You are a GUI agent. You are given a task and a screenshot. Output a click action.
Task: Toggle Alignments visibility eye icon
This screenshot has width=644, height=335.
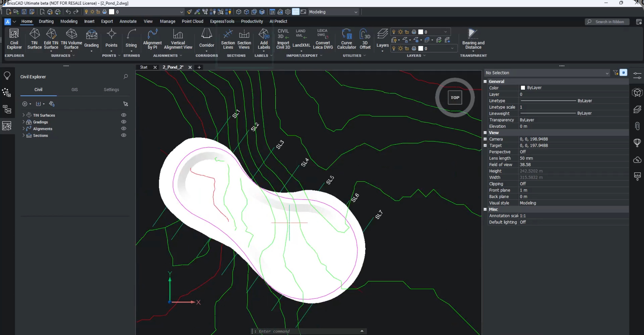[x=124, y=128]
